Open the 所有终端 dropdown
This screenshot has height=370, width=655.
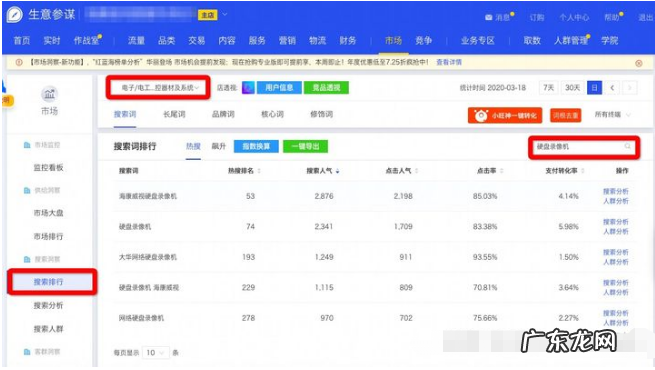tap(612, 114)
